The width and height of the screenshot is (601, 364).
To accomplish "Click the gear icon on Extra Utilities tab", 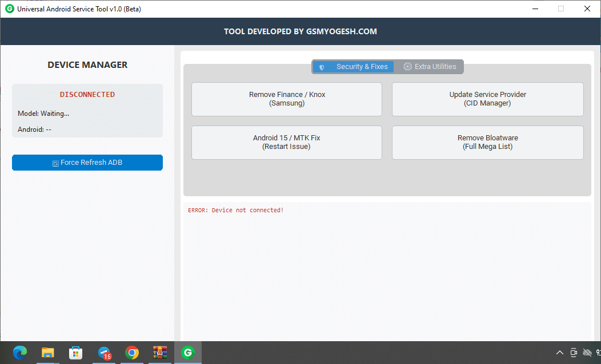I will coord(407,66).
